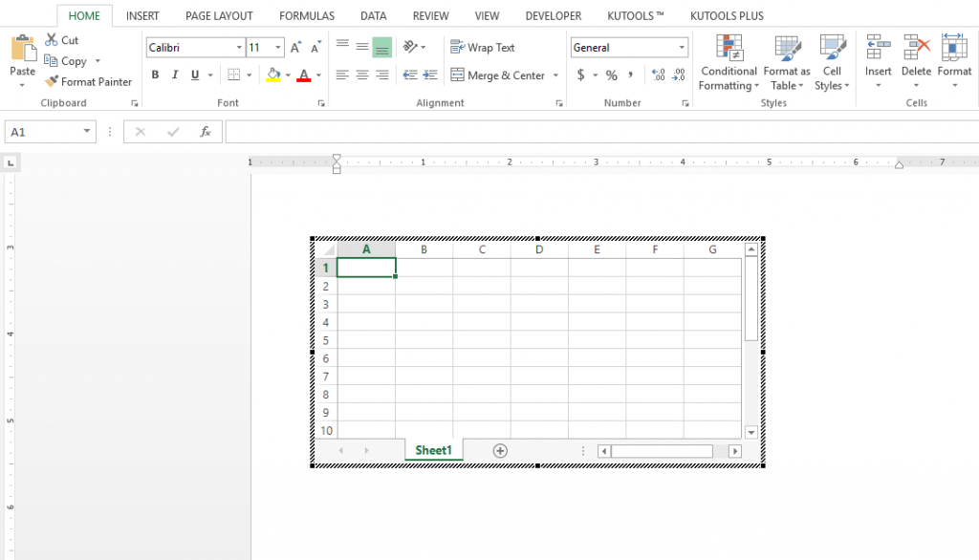The height and width of the screenshot is (560, 979).
Task: Add a new sheet with the plus button
Action: (x=500, y=450)
